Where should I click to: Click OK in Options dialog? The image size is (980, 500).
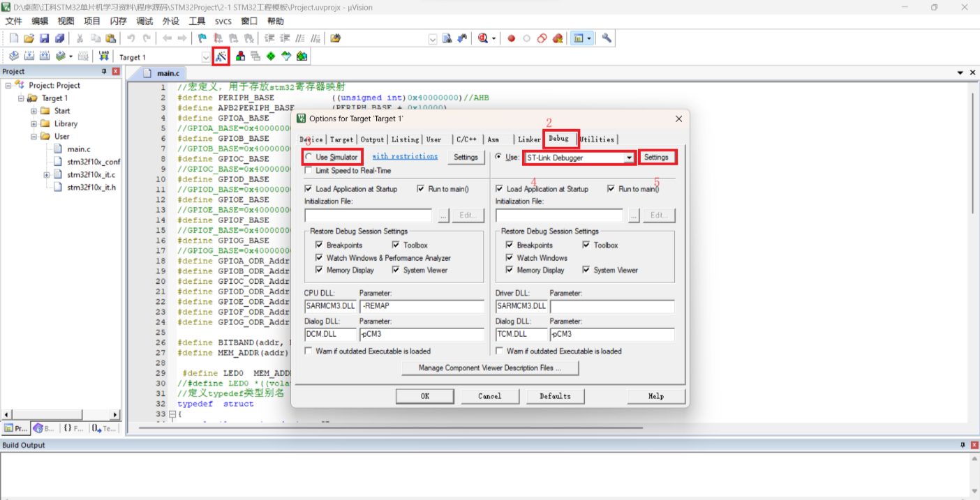pos(425,396)
